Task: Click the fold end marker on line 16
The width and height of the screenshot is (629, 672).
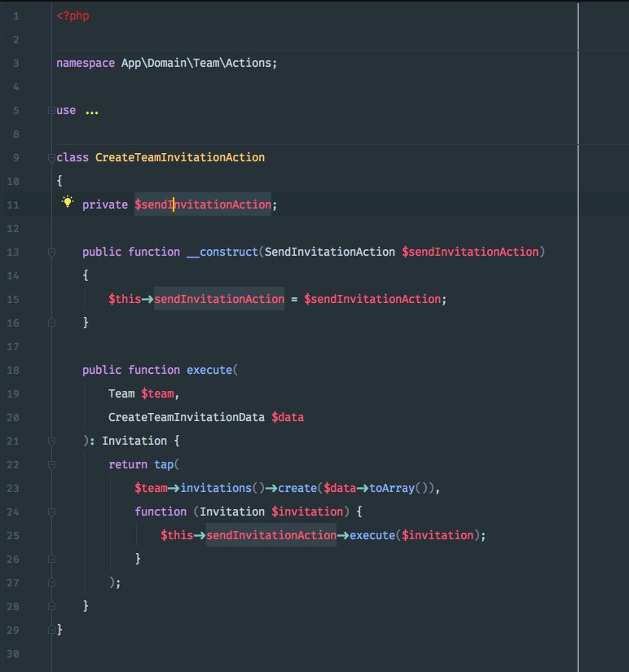Action: pyautogui.click(x=51, y=323)
